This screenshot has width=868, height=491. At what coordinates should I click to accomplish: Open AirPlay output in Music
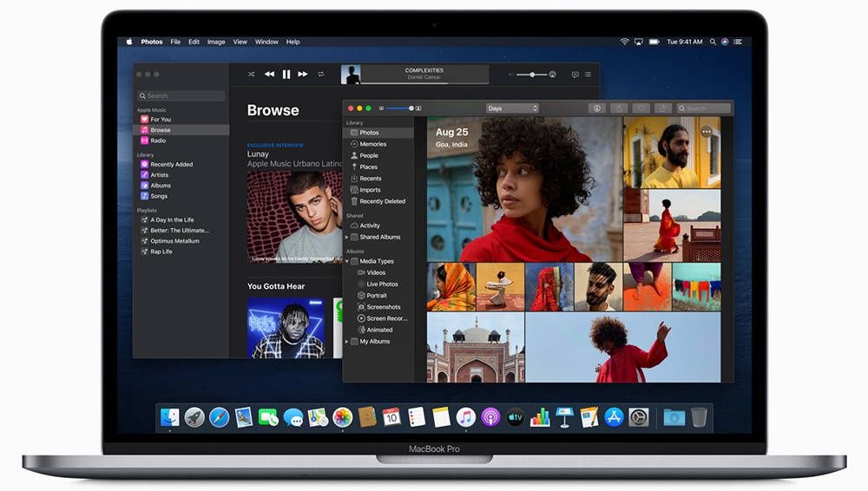(552, 75)
